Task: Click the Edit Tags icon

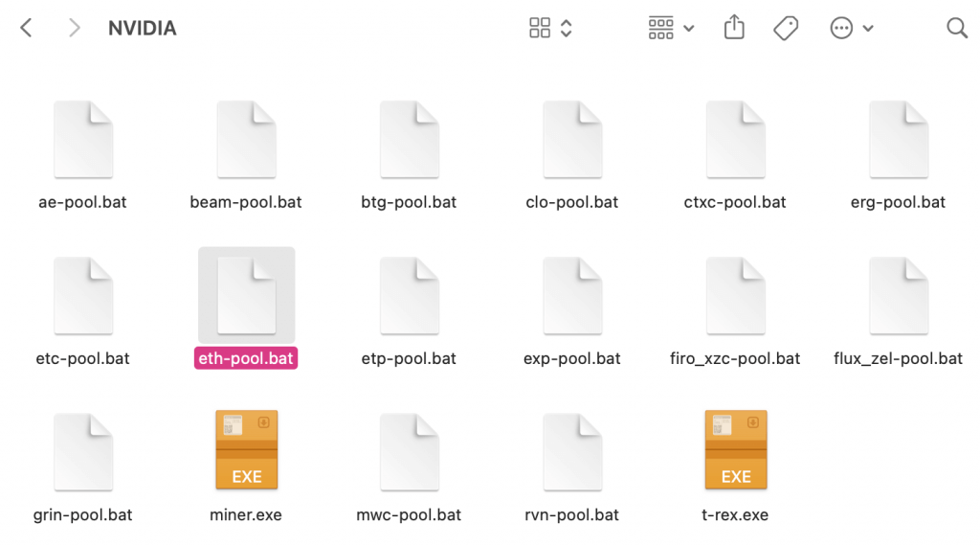Action: click(x=786, y=29)
